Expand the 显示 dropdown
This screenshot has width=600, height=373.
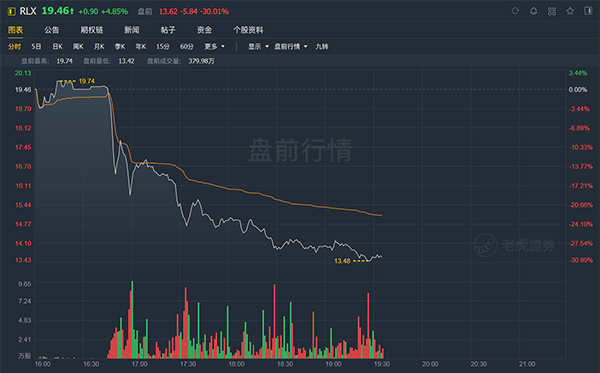tap(258, 47)
